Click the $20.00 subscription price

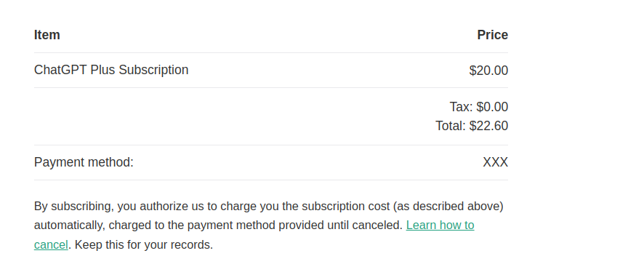coord(488,71)
